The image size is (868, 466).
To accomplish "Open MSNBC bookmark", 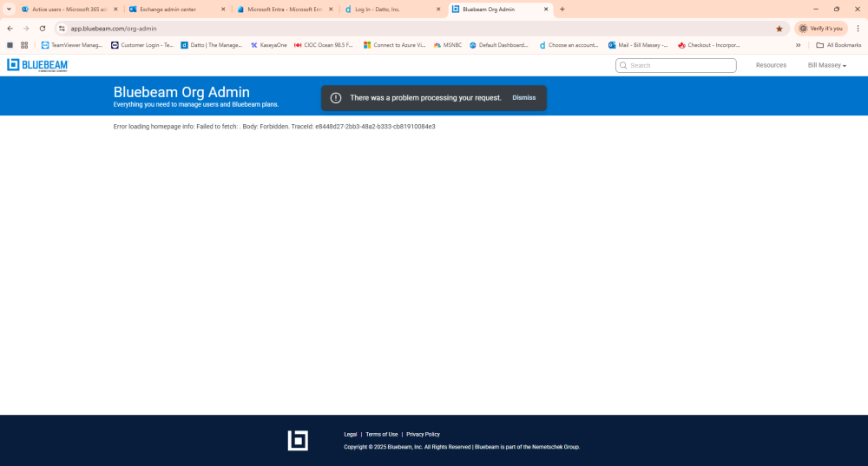I will click(447, 45).
